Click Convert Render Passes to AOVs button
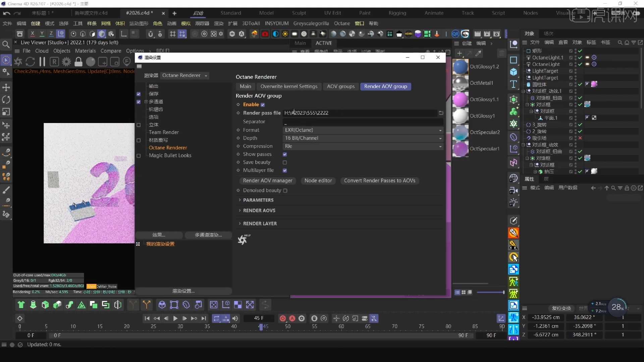The height and width of the screenshot is (362, 644). tap(379, 181)
